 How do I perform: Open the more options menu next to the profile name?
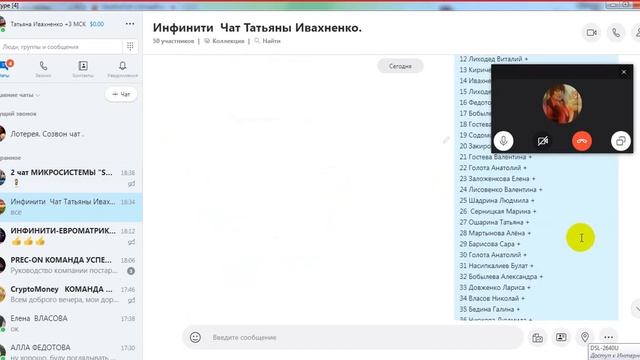(130, 24)
